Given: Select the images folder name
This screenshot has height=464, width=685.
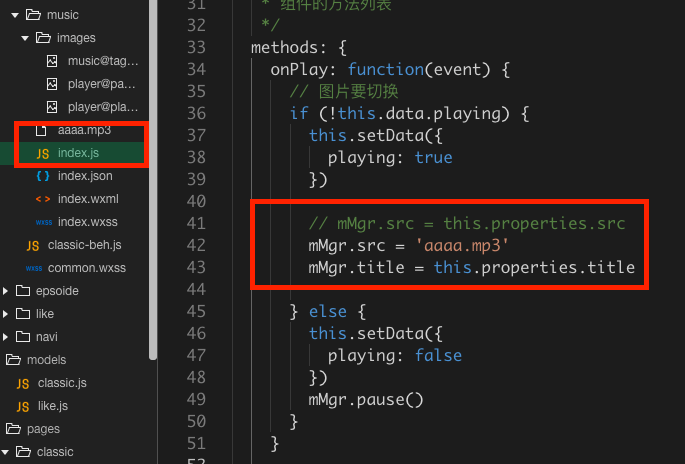Looking at the screenshot, I should click(x=76, y=38).
